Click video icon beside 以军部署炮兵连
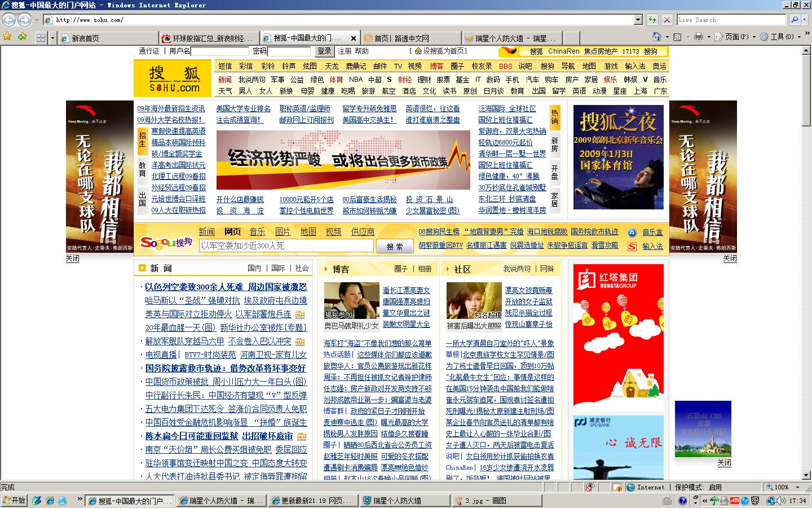Image resolution: width=812 pixels, height=508 pixels. 300,314
